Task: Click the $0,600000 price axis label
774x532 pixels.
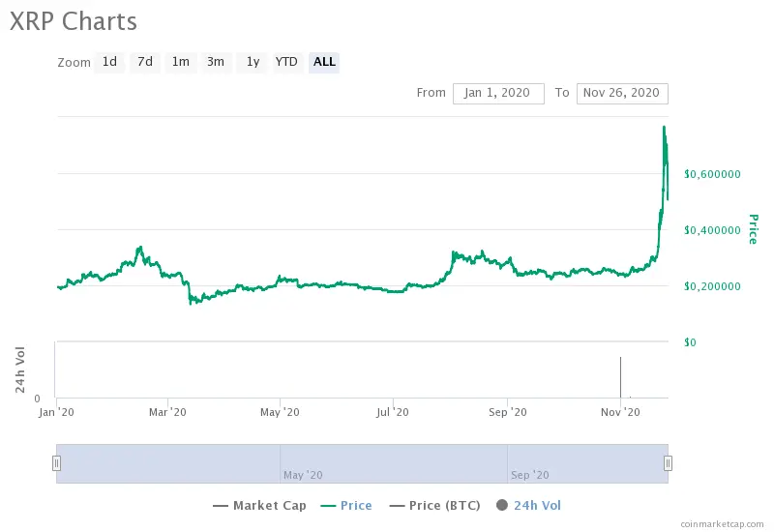Action: pyautogui.click(x=712, y=174)
